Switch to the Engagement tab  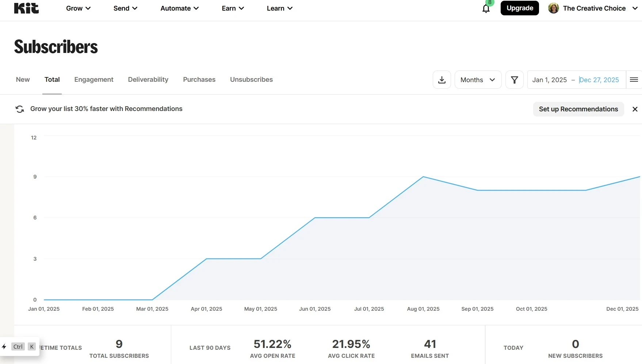pos(94,80)
